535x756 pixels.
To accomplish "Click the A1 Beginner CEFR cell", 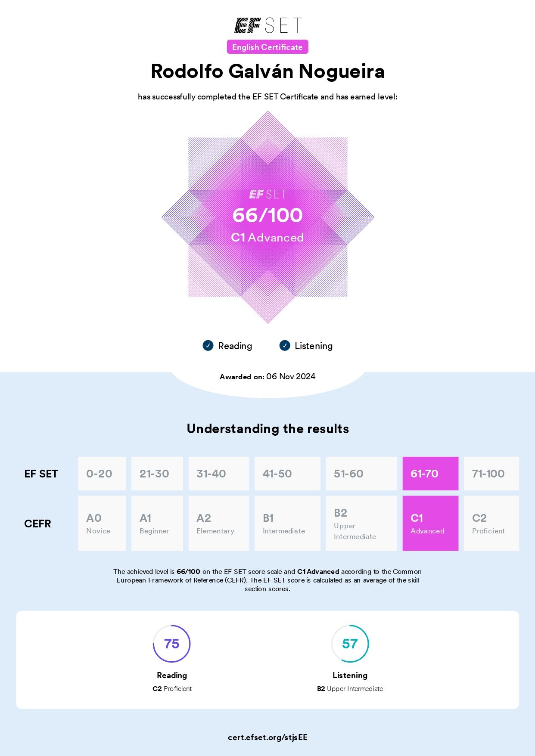I will pyautogui.click(x=157, y=524).
